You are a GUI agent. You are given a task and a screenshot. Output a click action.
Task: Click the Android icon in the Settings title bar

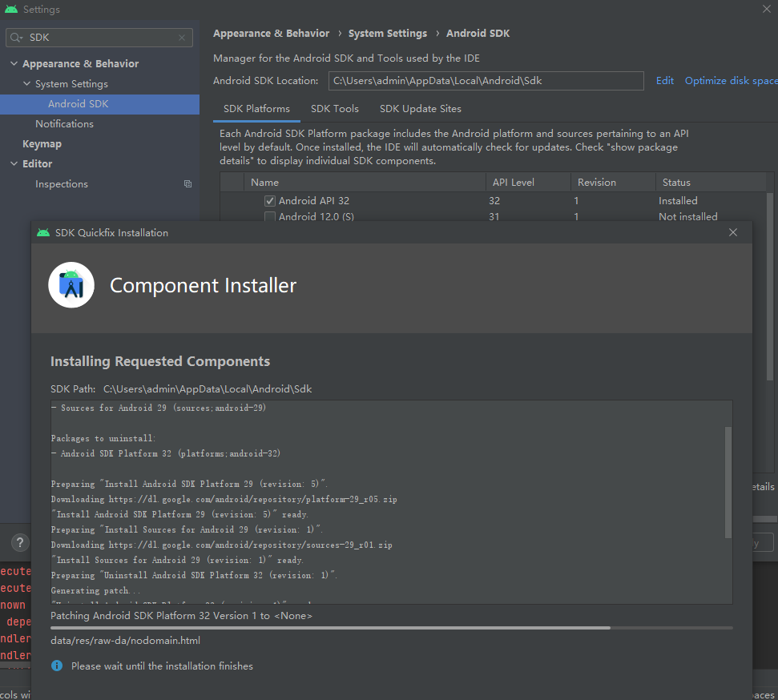(10, 10)
